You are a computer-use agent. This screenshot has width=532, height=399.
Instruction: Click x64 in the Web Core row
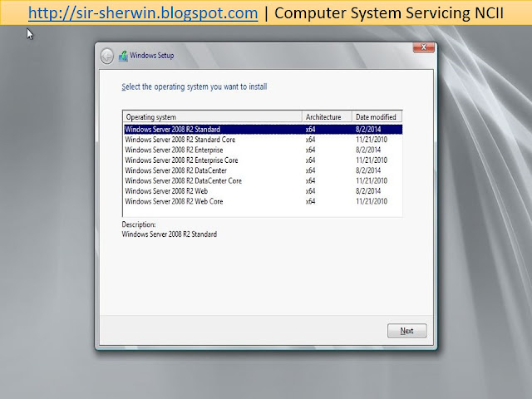310,201
